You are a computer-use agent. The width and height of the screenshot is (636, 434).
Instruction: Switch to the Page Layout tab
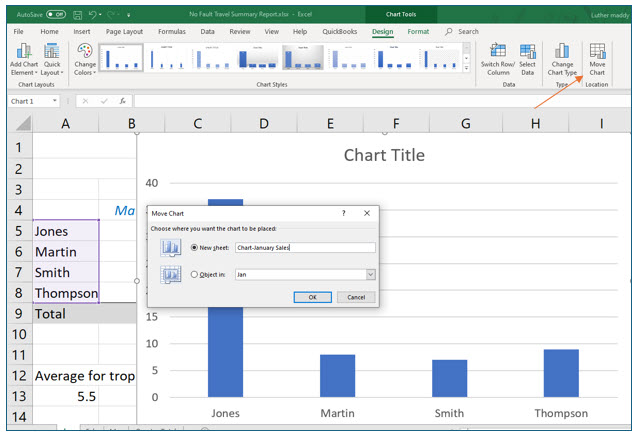(x=124, y=31)
